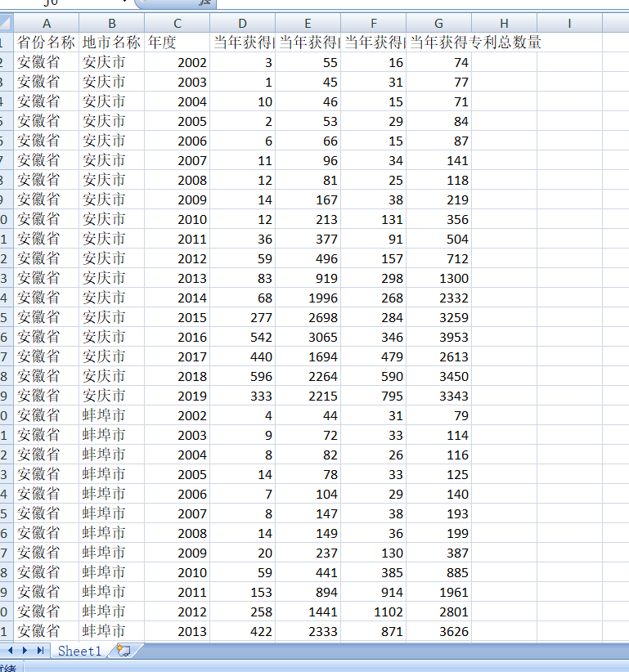Jump to the last sheet with the end arrow
Viewport: 629px width, 672px height.
click(40, 651)
